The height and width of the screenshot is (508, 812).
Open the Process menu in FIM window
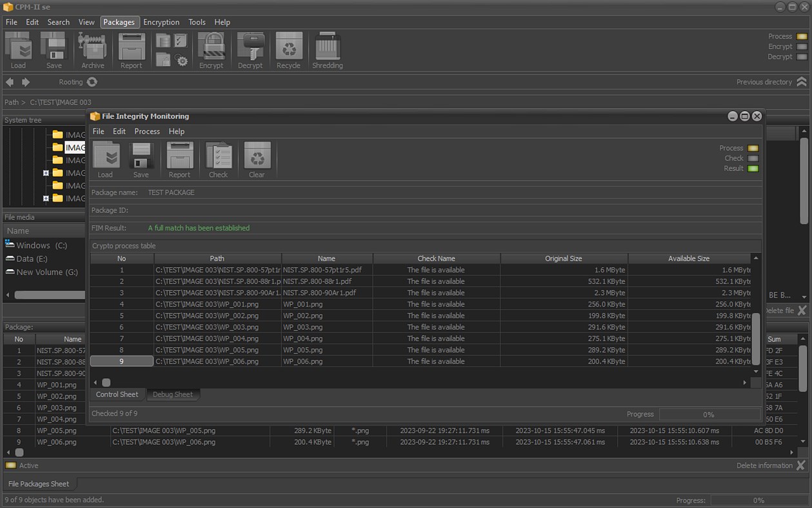point(147,131)
